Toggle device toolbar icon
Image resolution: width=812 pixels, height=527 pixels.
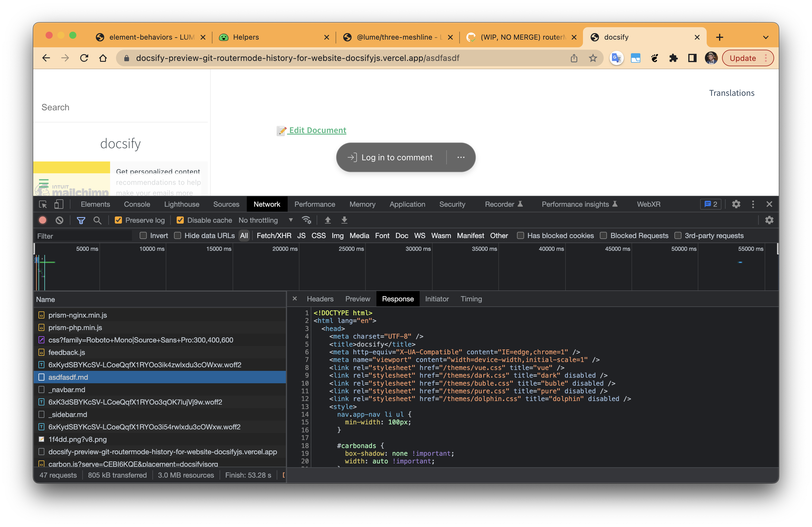(x=59, y=204)
